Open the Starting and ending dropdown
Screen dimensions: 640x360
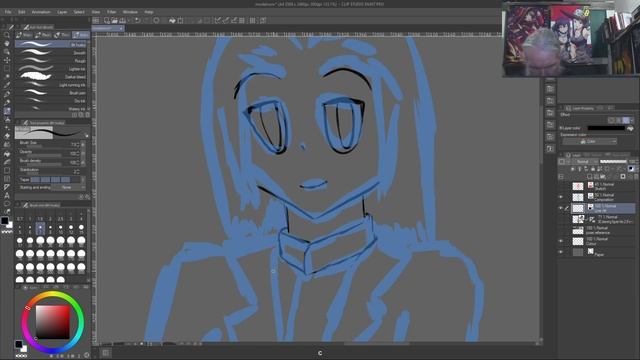click(67, 187)
